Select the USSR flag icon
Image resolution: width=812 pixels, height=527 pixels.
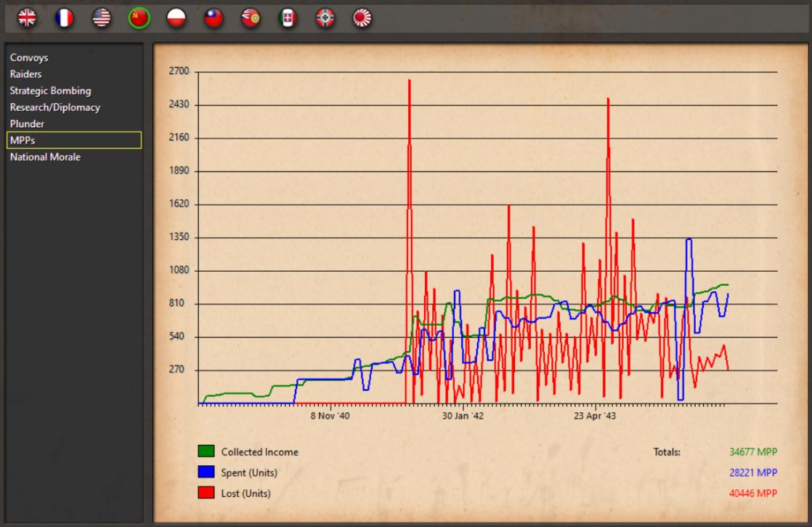click(x=139, y=17)
